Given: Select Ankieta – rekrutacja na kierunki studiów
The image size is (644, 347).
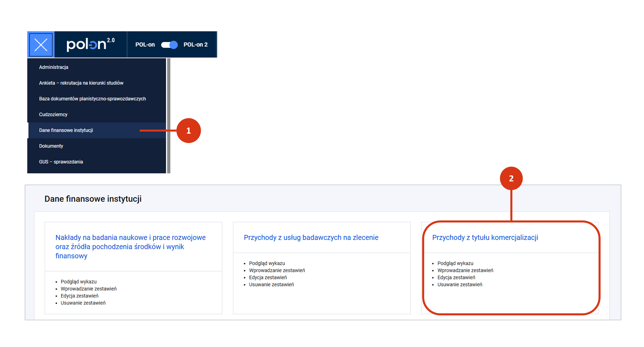Looking at the screenshot, I should click(81, 83).
